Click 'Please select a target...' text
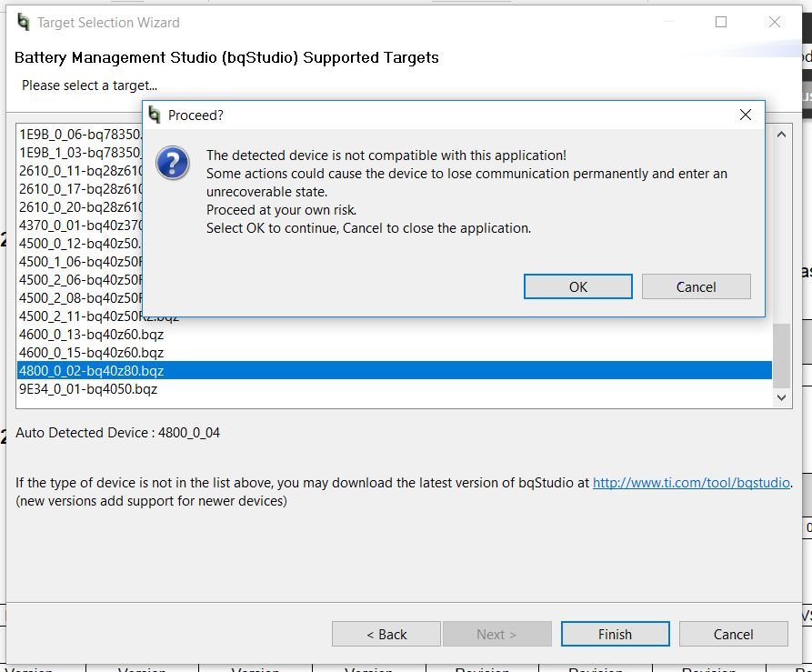Viewport: 812px width, 672px height. tap(89, 85)
